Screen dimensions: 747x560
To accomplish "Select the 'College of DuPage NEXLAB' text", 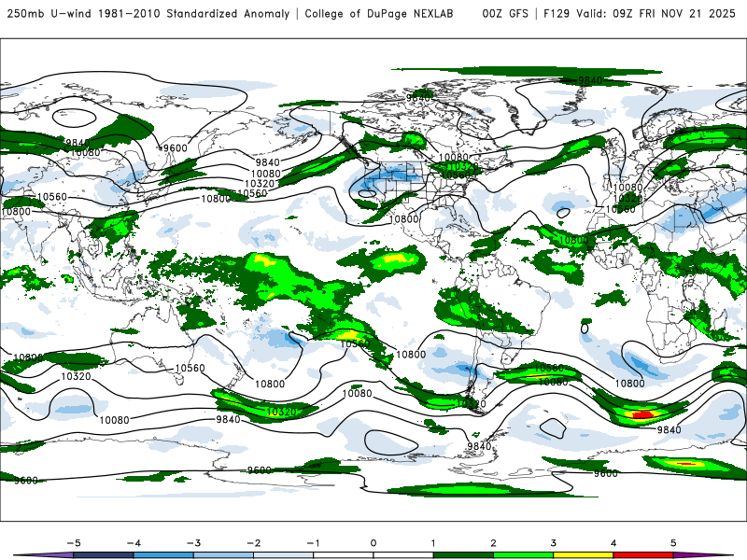I will 379,13.
